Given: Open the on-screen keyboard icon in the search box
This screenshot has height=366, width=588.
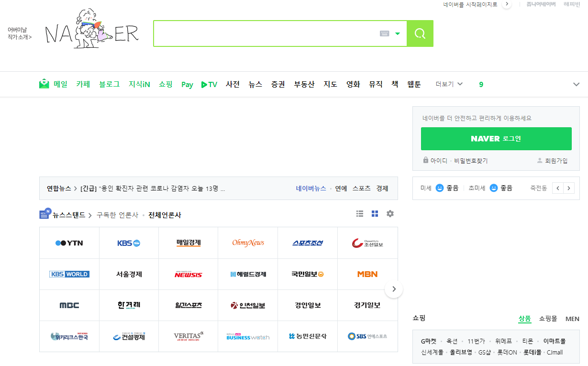Looking at the screenshot, I should [384, 33].
